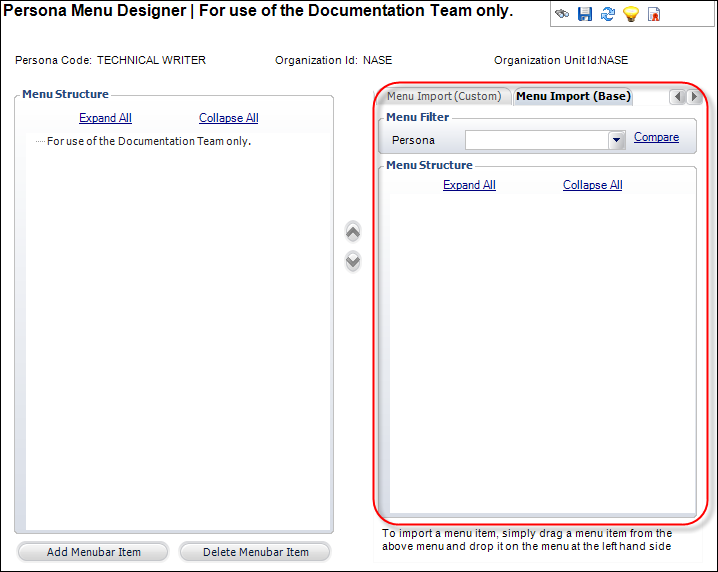Click Collapse All in left Menu Structure

228,118
